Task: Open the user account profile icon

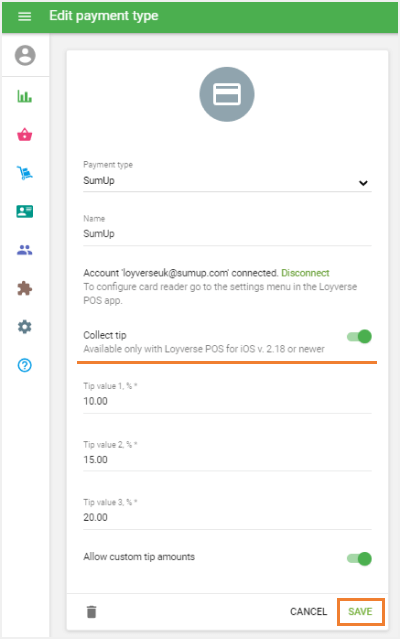Action: tap(25, 55)
